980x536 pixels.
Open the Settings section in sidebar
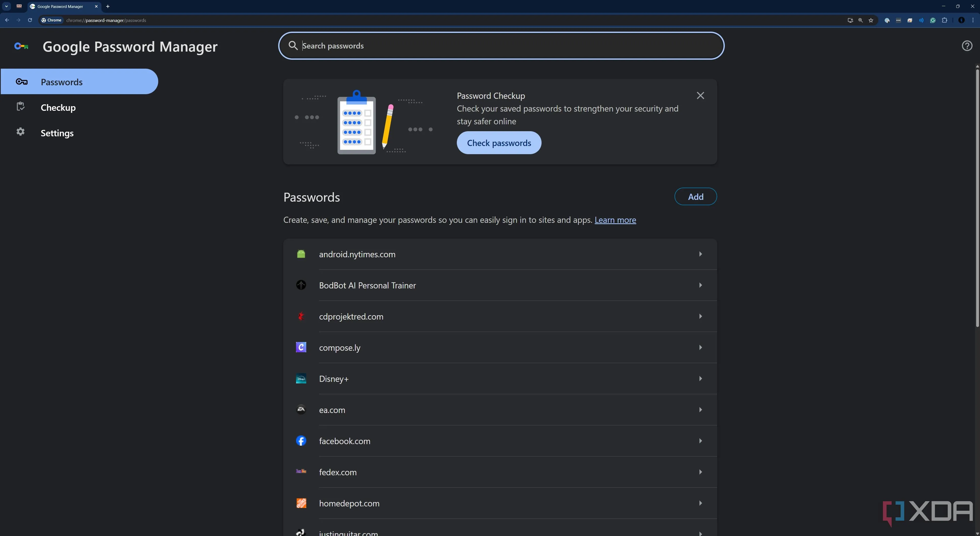point(57,133)
